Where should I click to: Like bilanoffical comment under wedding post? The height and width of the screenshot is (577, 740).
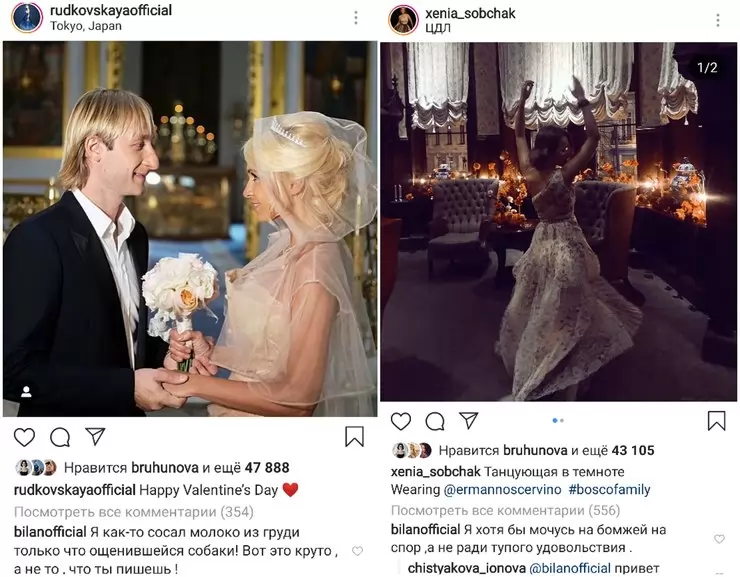coord(358,551)
